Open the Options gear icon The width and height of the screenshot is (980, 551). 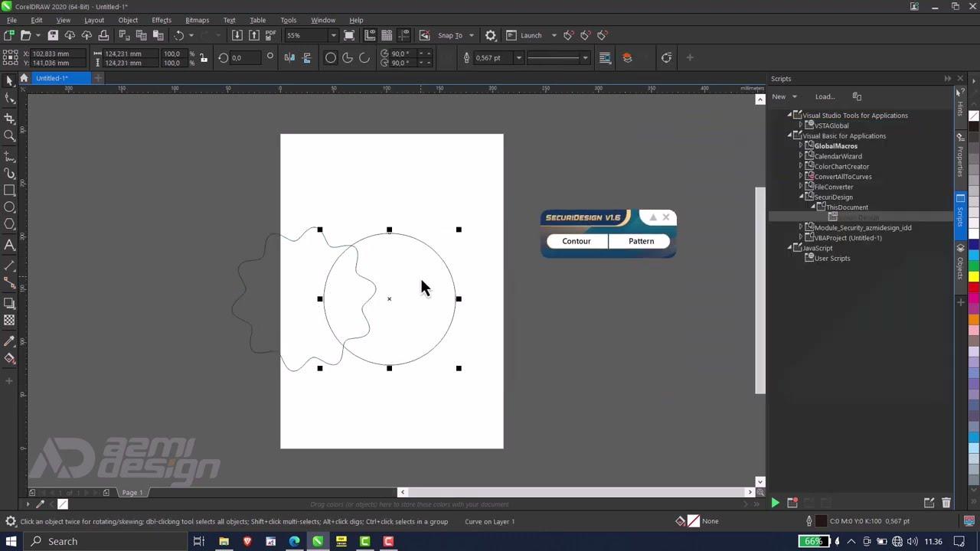point(491,35)
